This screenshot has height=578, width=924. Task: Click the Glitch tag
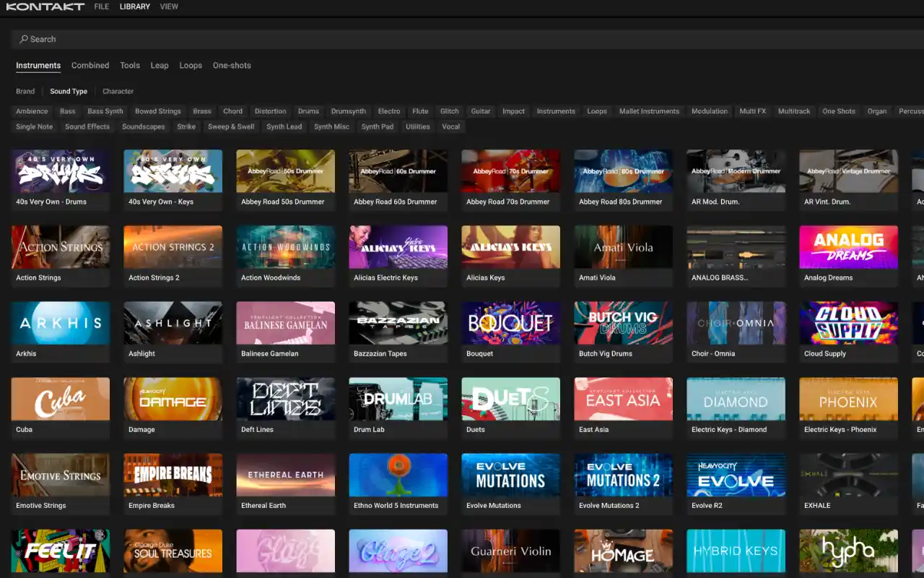(450, 111)
